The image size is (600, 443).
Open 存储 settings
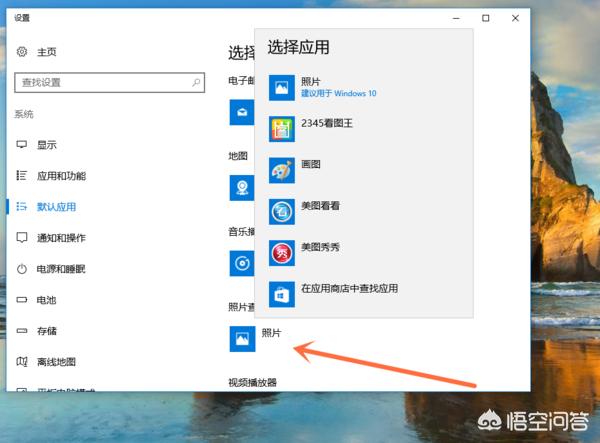click(47, 331)
